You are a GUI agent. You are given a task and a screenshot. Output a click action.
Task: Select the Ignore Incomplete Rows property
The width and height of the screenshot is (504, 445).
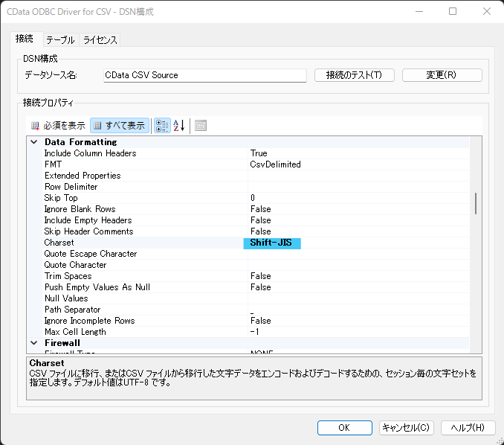pyautogui.click(x=90, y=321)
